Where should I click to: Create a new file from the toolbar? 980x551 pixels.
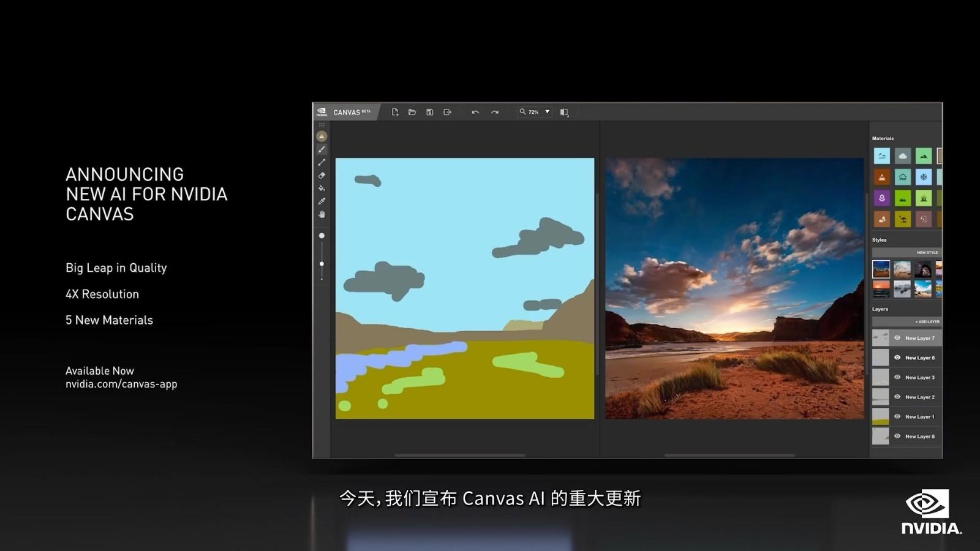point(395,112)
